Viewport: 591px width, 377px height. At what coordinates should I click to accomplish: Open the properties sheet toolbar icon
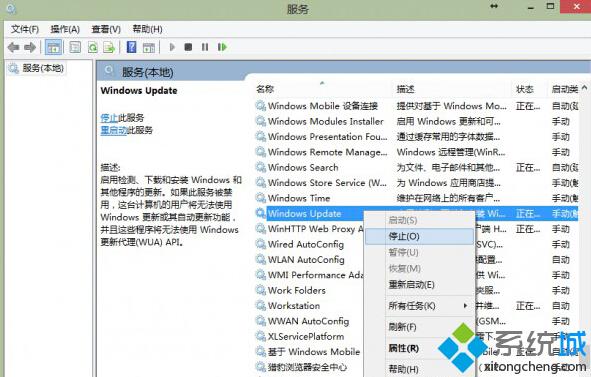(x=75, y=48)
